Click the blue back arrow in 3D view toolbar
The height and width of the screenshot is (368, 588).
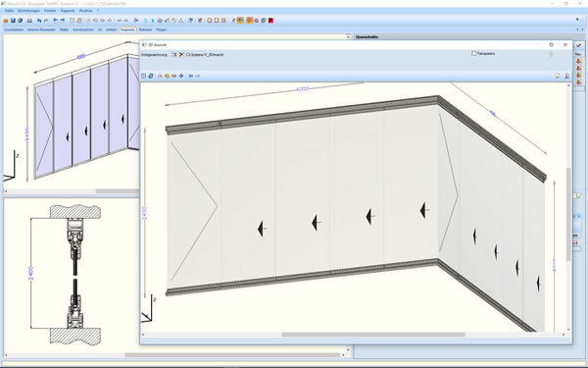click(x=191, y=76)
